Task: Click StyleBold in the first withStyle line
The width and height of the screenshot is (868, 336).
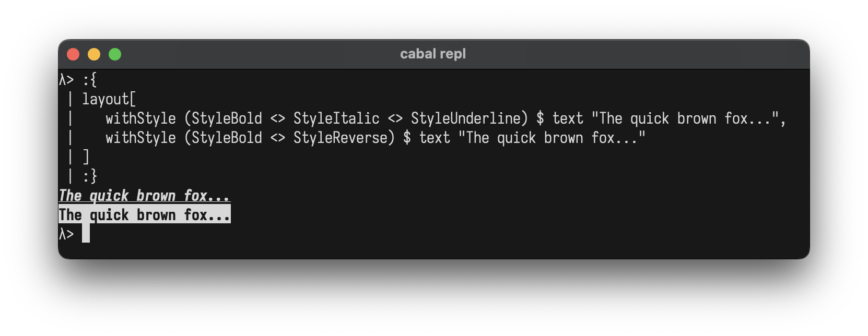Action: (227, 118)
